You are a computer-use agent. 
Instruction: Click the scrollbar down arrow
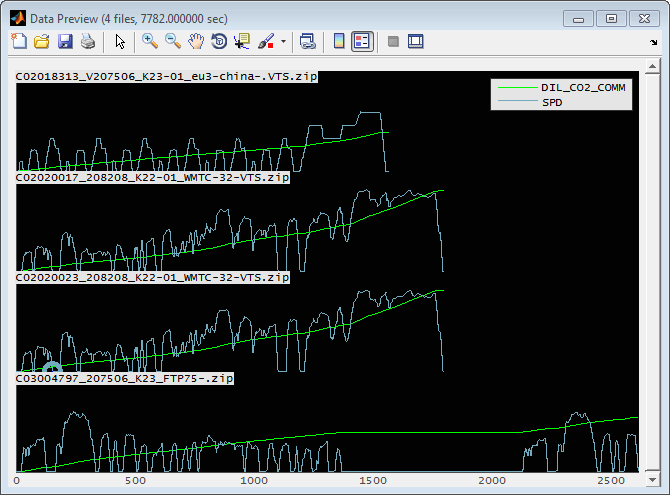click(x=652, y=480)
